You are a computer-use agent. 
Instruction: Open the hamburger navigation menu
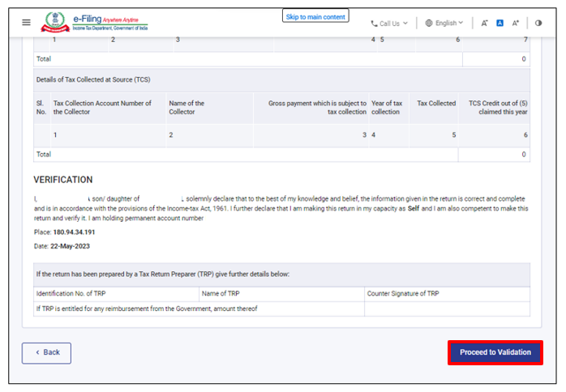pyautogui.click(x=26, y=23)
